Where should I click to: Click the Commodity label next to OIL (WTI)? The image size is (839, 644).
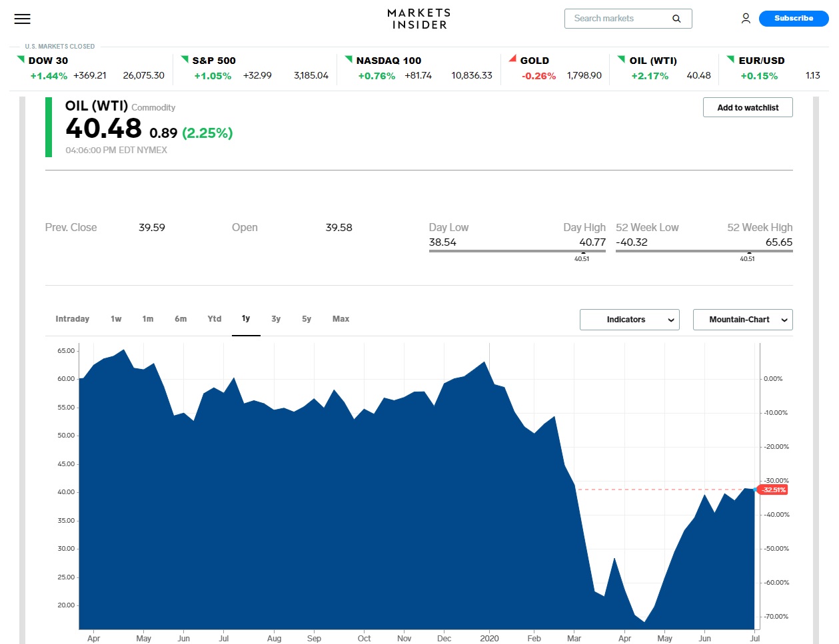153,107
